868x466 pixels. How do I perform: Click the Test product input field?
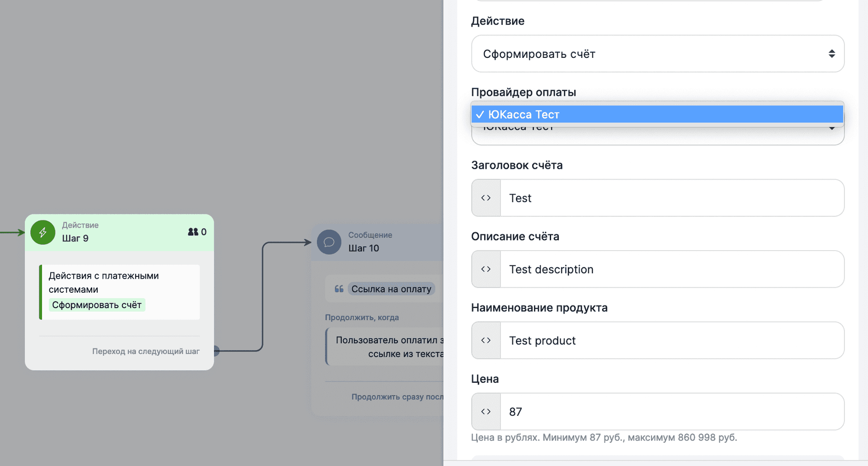pyautogui.click(x=672, y=340)
